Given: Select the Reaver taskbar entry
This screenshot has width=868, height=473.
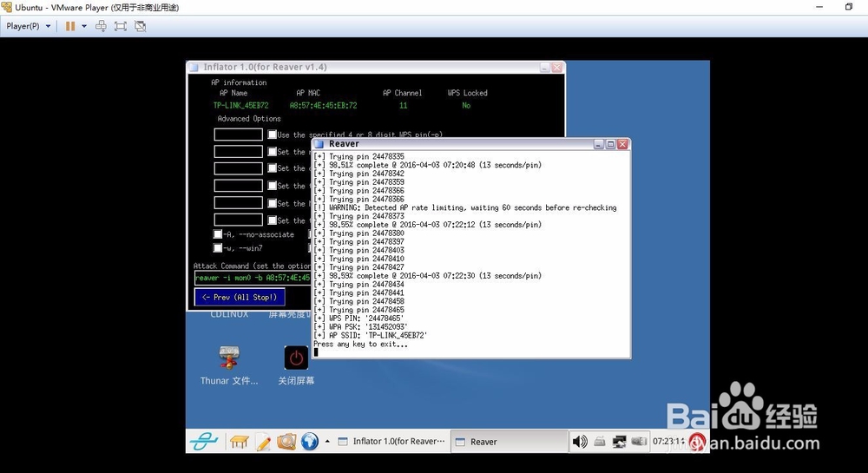Looking at the screenshot, I should tap(509, 442).
